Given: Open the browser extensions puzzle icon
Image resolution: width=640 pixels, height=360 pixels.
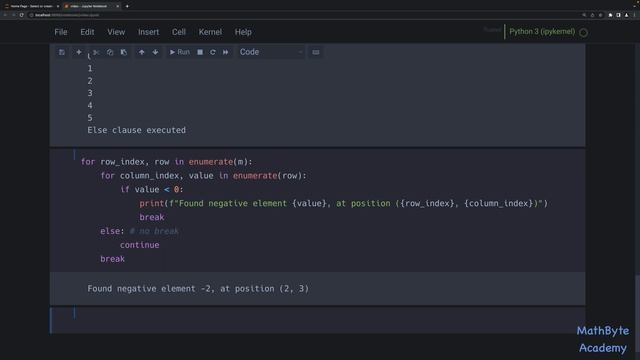Looking at the screenshot, I should (610, 15).
